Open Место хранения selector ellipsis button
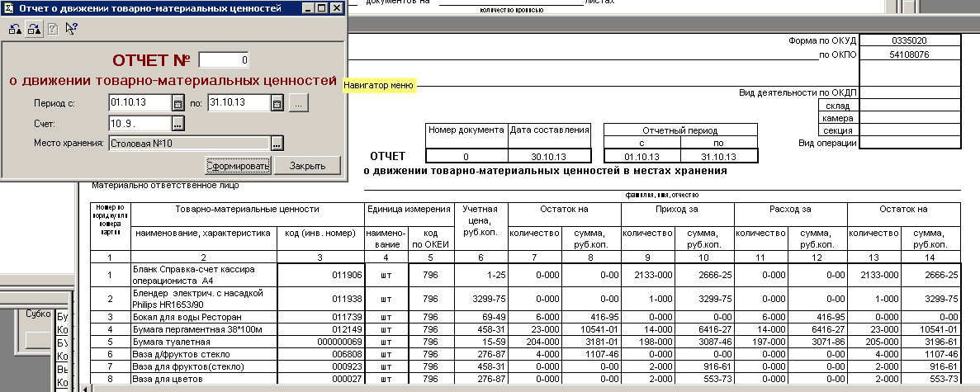This screenshot has height=392, width=980. (277, 143)
